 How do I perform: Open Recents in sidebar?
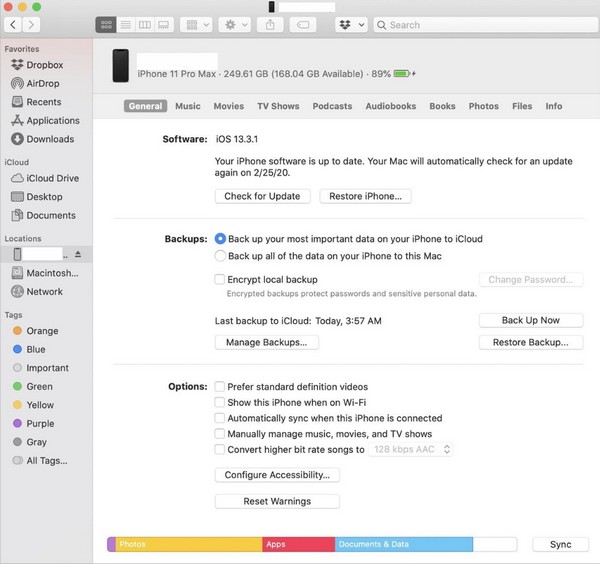click(36, 102)
